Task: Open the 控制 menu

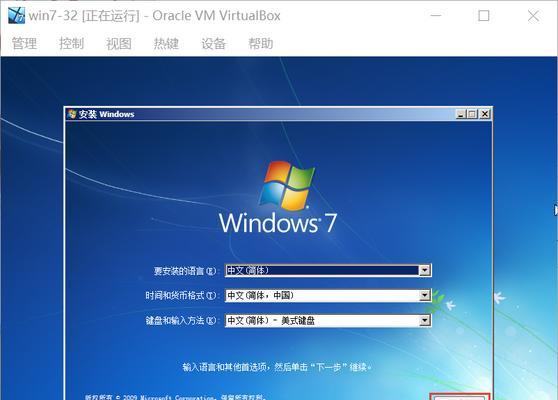Action: tap(72, 43)
